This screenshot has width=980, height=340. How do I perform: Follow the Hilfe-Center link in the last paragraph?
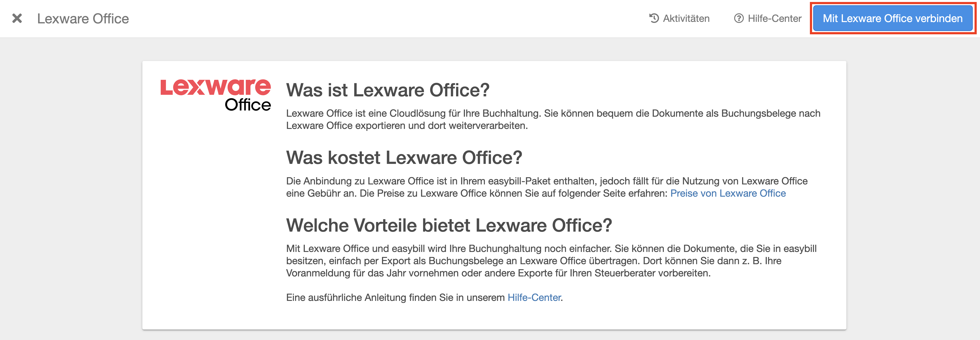tap(534, 297)
